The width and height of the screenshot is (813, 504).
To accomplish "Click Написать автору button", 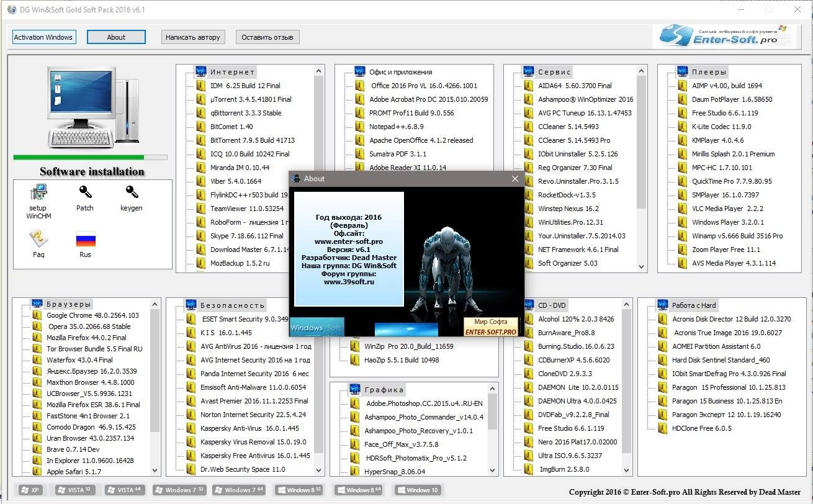I will pos(193,37).
